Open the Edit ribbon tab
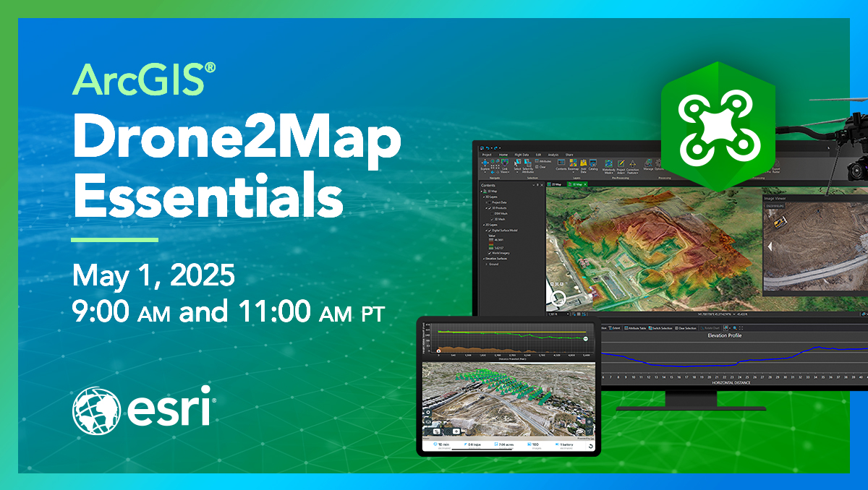The width and height of the screenshot is (868, 490). (538, 155)
